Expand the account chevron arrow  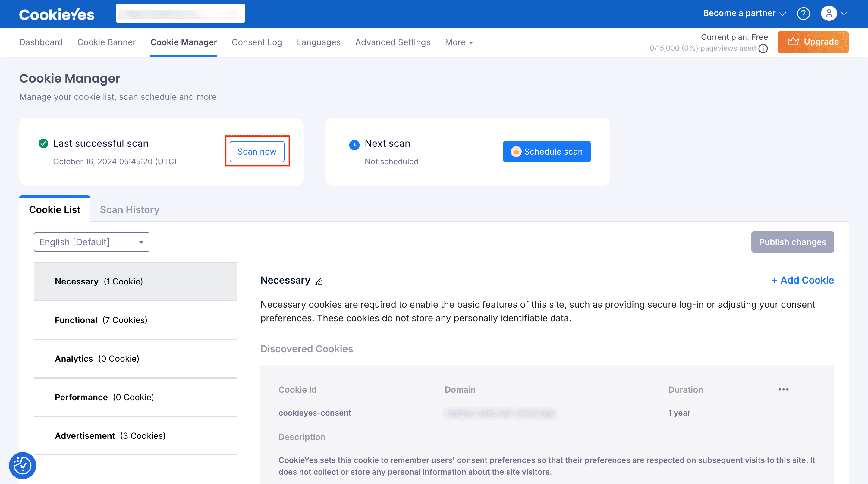(x=844, y=14)
